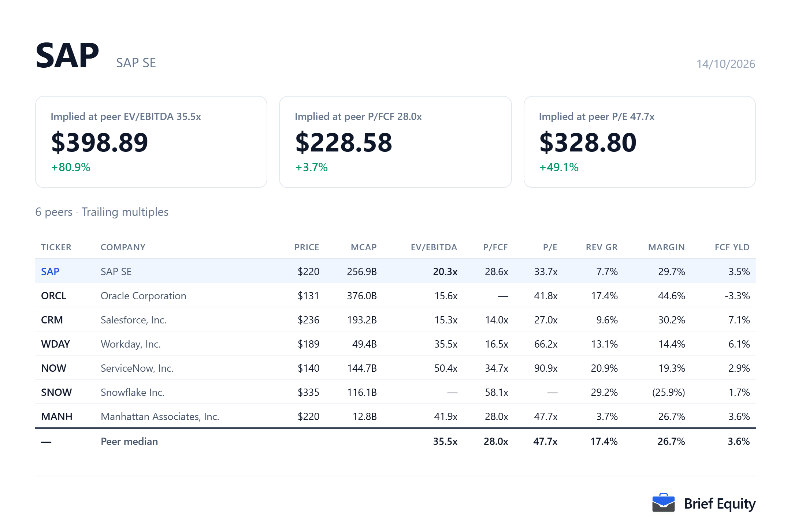Click the MARGIN column header
This screenshot has height=532, width=791.
pos(666,247)
